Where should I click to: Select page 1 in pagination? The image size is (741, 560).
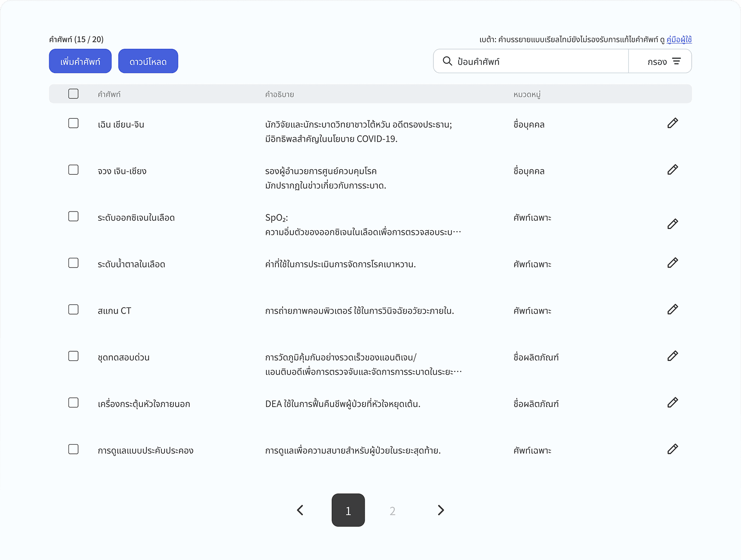pos(348,510)
